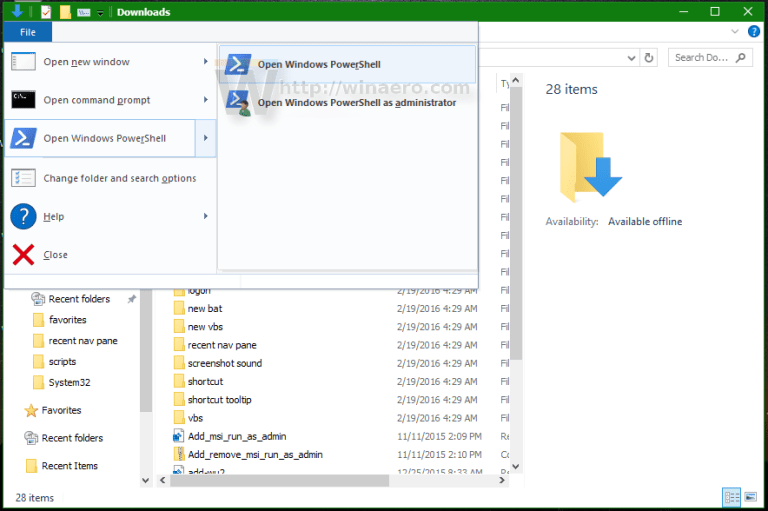This screenshot has width=768, height=511.
Task: Click the PowerShell icon in submenu
Action: pyautogui.click(x=238, y=64)
